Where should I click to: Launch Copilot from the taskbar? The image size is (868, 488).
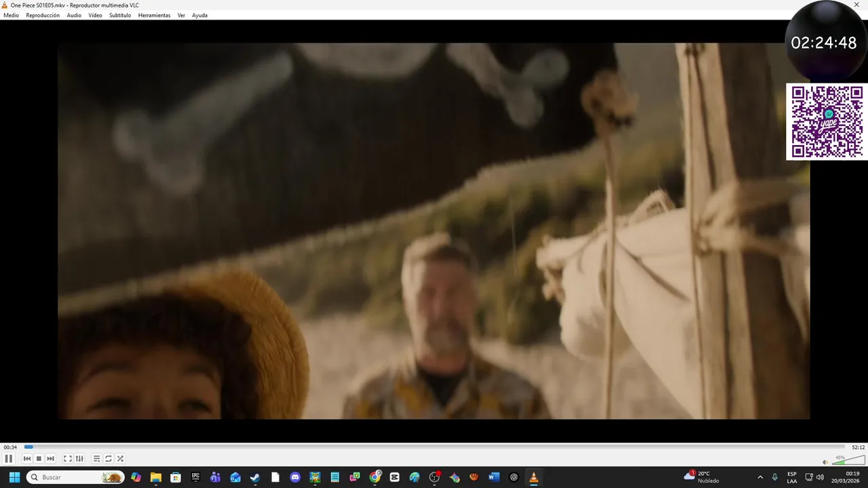[136, 477]
